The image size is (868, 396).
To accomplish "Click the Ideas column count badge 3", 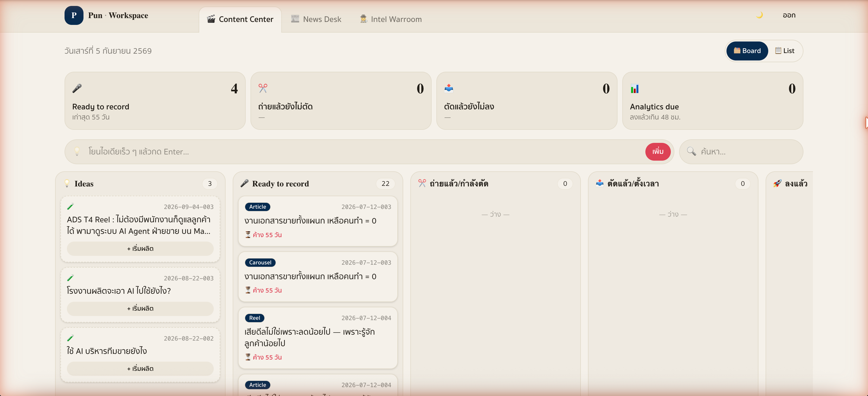I will 210,183.
